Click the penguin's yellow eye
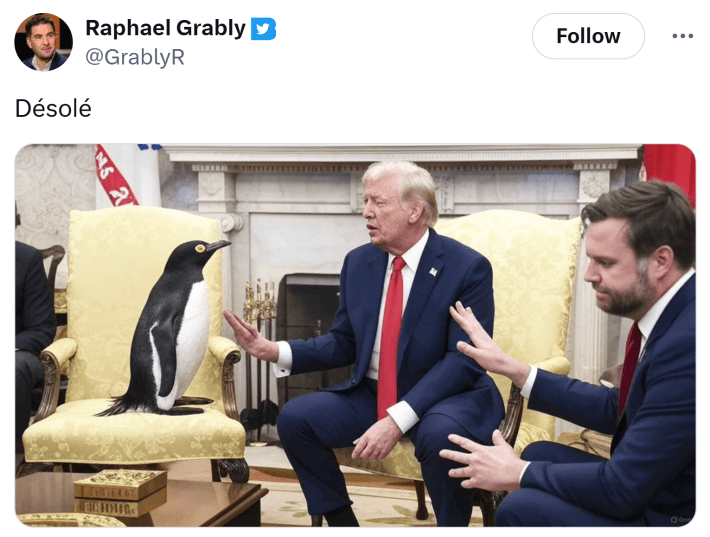Image resolution: width=710 pixels, height=537 pixels. click(200, 248)
